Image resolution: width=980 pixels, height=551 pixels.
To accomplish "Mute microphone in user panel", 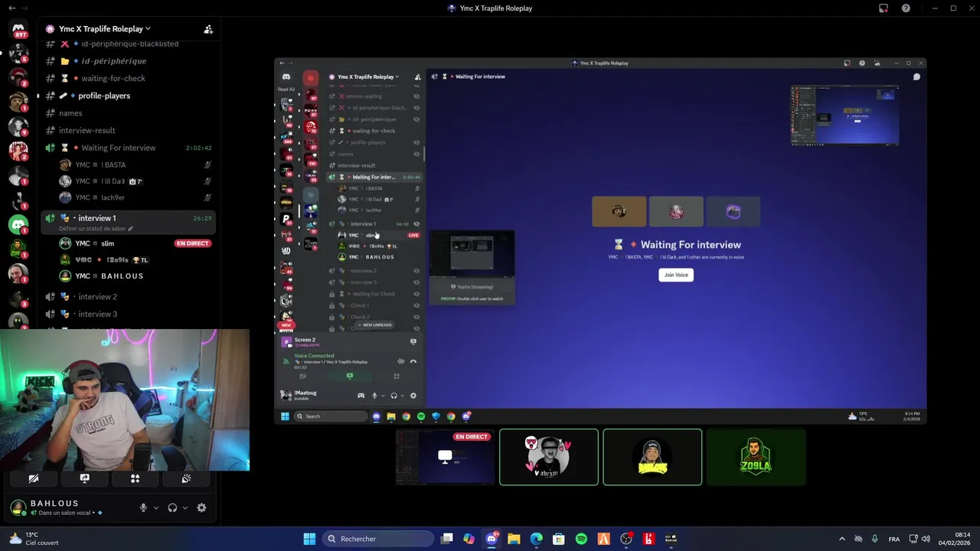I will click(x=143, y=507).
